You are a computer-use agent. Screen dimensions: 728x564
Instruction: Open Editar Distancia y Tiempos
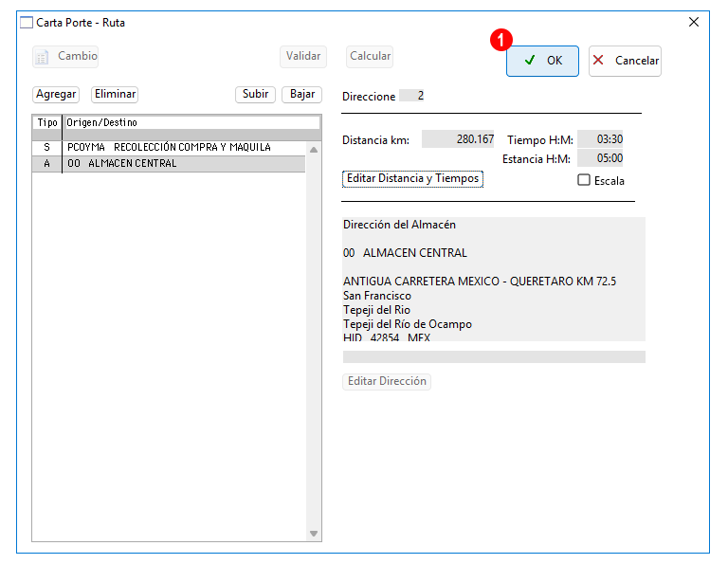click(412, 179)
